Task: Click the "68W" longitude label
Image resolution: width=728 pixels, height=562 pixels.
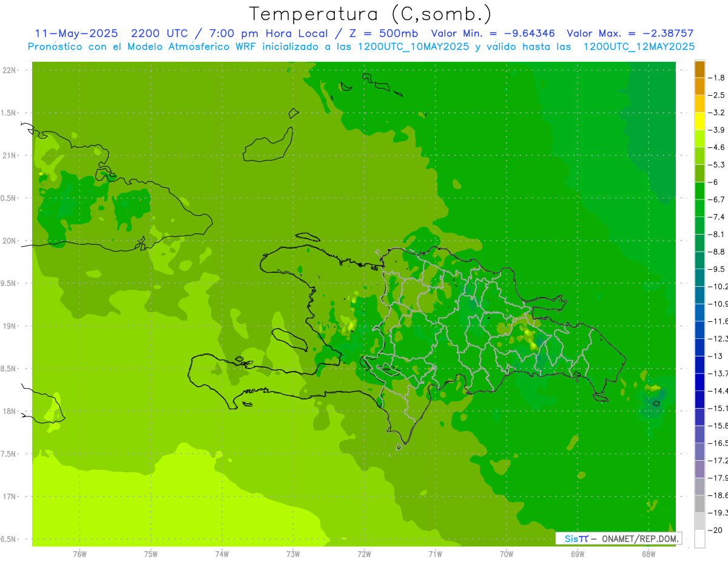Action: pyautogui.click(x=649, y=553)
